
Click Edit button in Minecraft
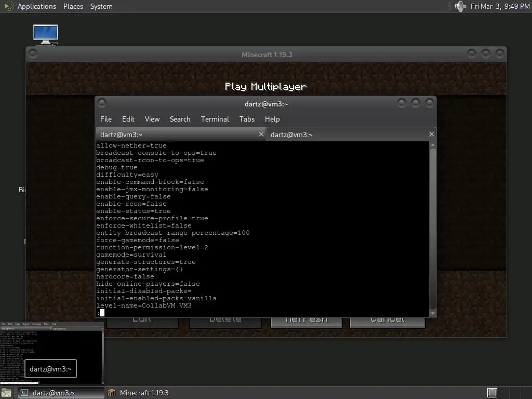pos(142,322)
